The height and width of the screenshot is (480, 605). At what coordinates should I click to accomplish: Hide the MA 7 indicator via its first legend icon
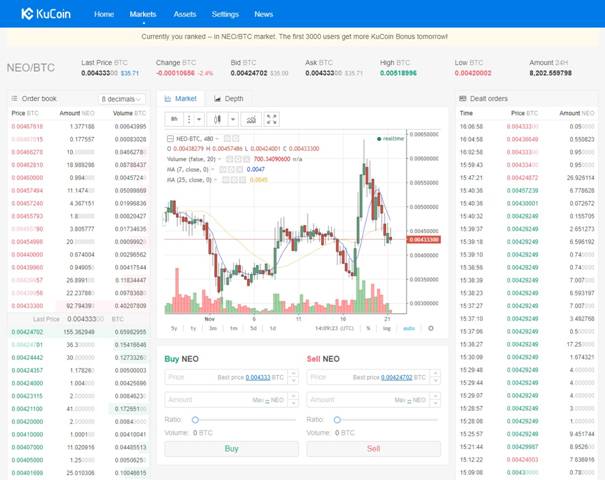click(x=223, y=169)
